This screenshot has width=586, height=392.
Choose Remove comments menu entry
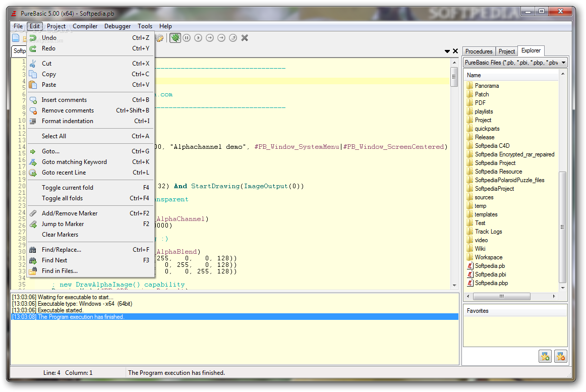click(91, 110)
